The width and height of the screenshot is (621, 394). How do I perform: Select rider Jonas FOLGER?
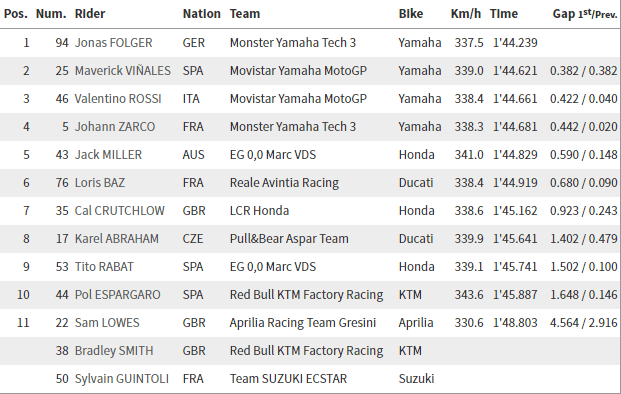[113, 43]
